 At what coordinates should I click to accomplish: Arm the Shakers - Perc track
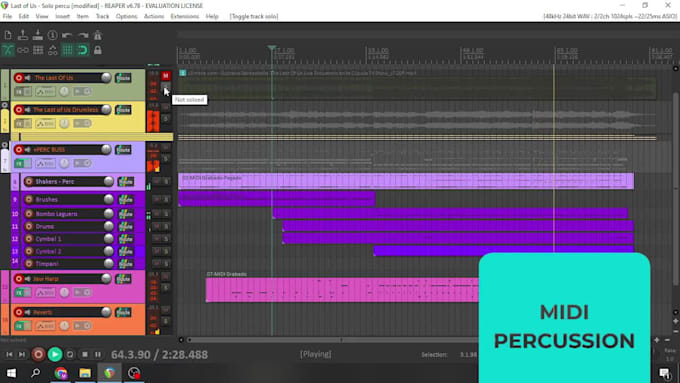[29, 181]
